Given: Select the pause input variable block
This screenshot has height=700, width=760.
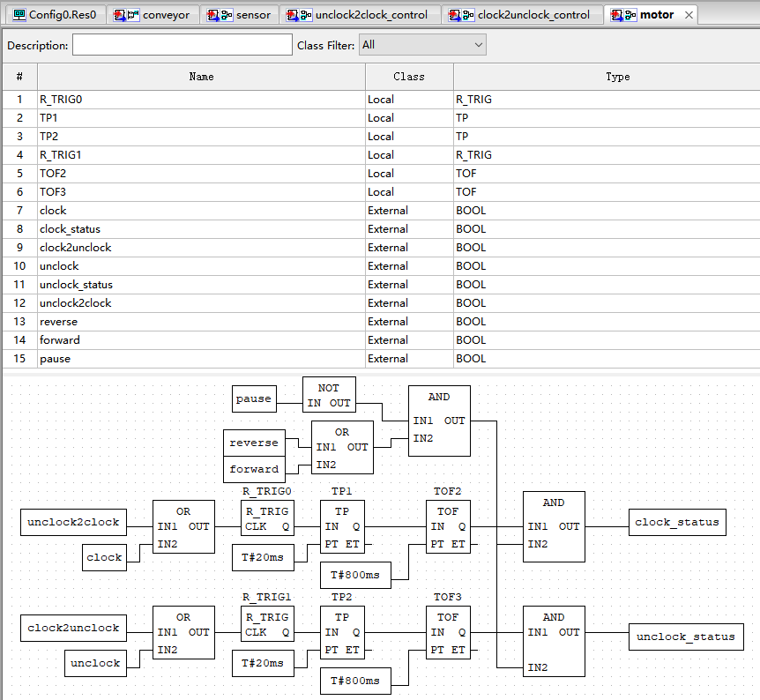Looking at the screenshot, I should (254, 399).
